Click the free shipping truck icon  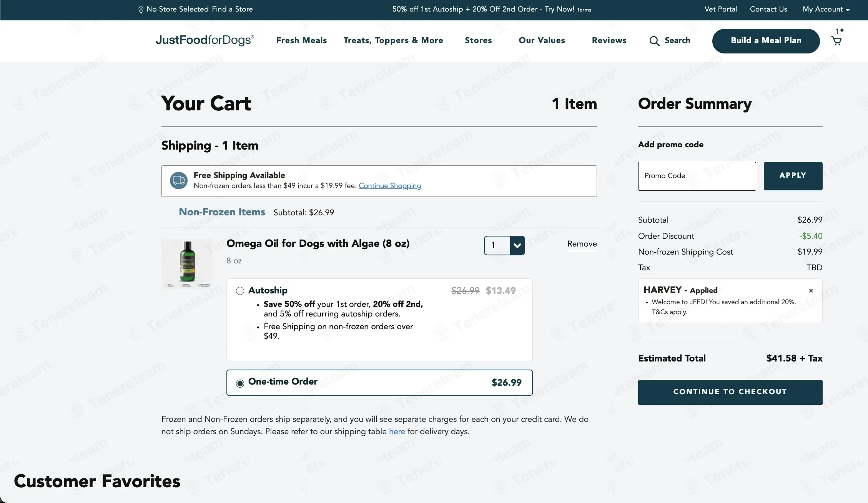tap(179, 180)
